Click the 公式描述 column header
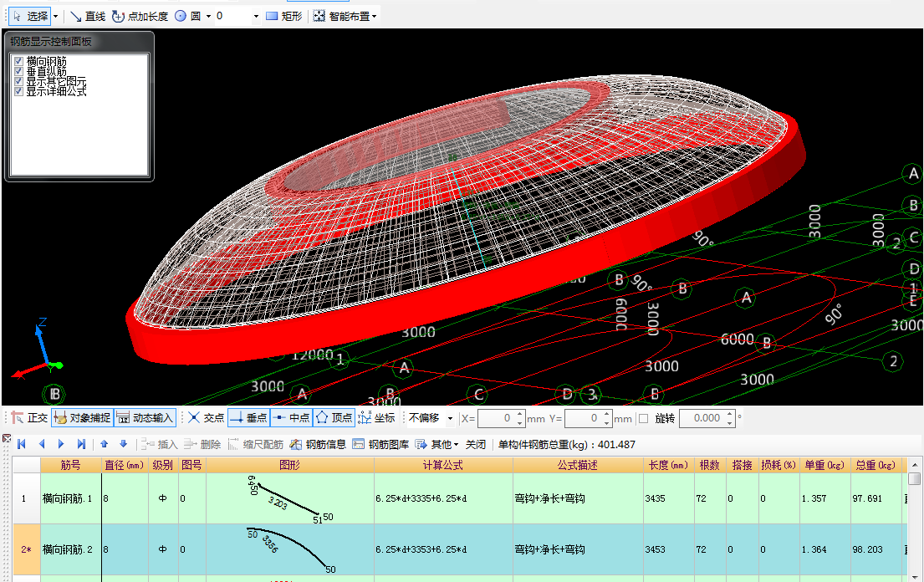Image resolution: width=924 pixels, height=582 pixels. pos(578,466)
